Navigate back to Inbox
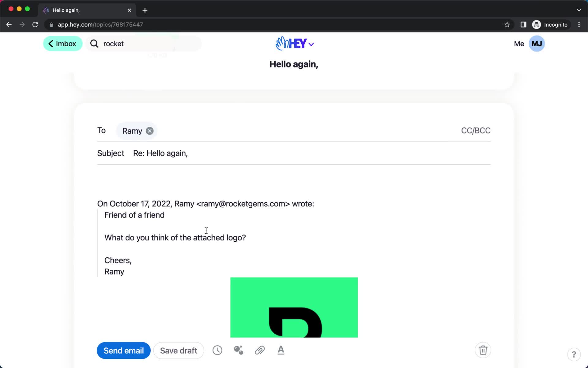 click(62, 44)
